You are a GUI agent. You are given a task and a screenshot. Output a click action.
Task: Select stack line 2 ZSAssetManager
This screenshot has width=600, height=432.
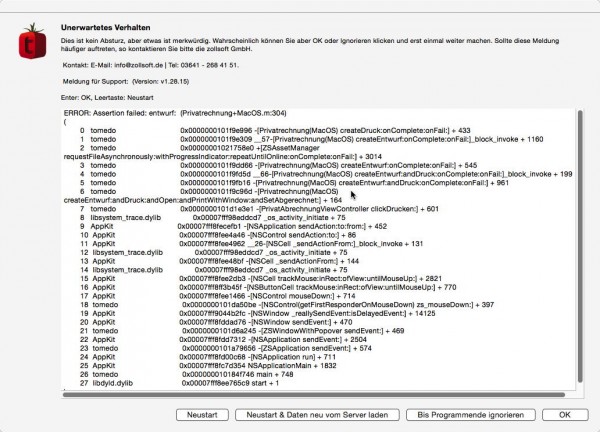199,148
